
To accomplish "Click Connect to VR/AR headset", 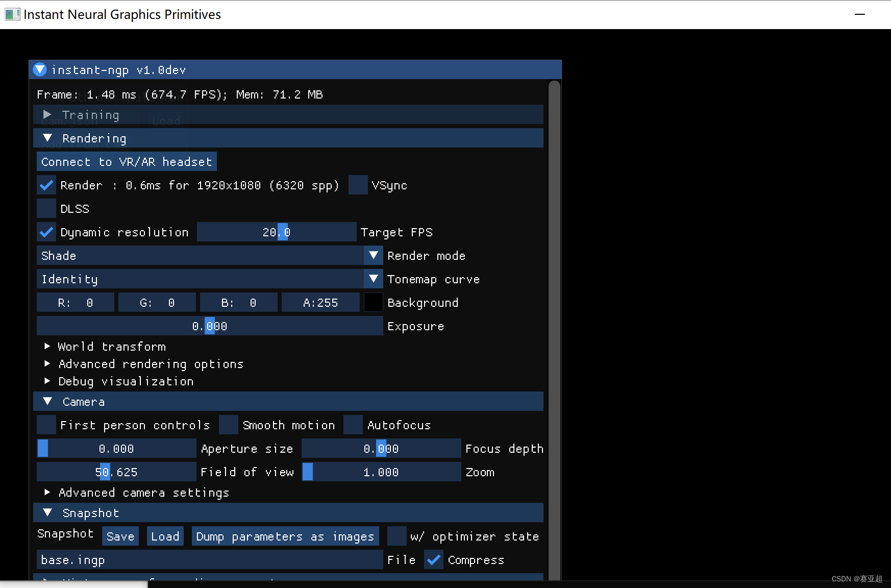I will pyautogui.click(x=126, y=161).
